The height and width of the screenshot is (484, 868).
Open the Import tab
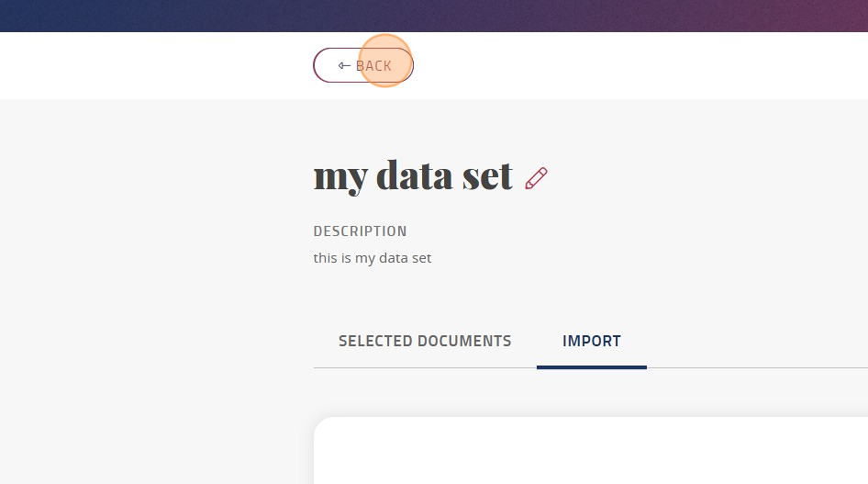point(592,341)
